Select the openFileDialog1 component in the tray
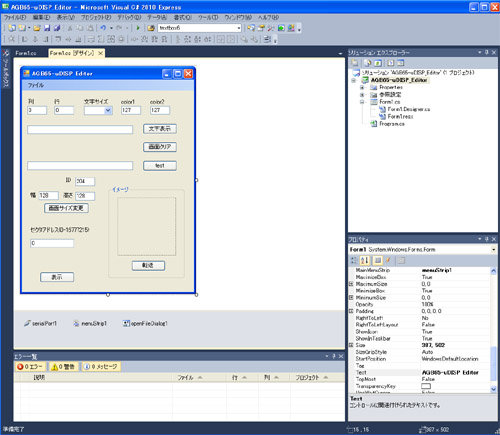 point(145,323)
